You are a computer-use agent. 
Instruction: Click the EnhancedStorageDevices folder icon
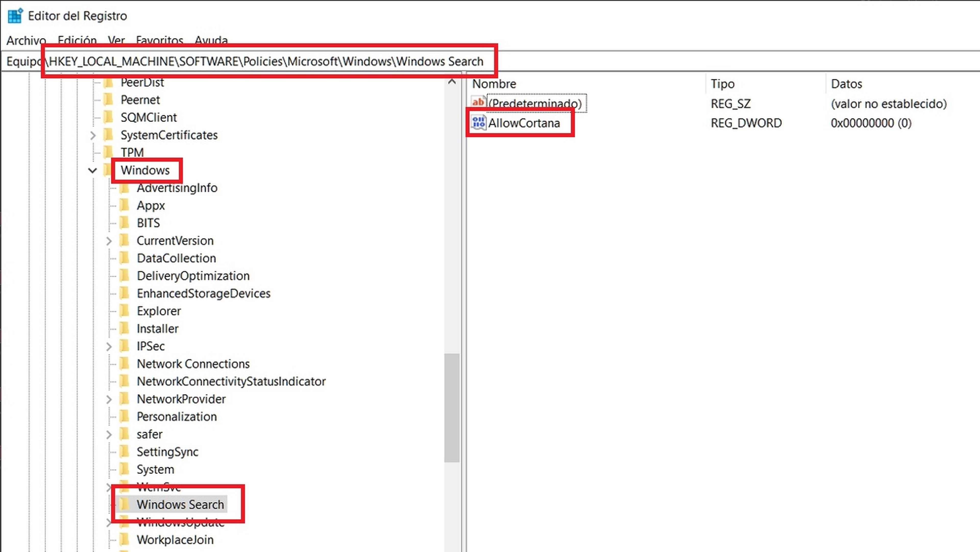point(124,293)
